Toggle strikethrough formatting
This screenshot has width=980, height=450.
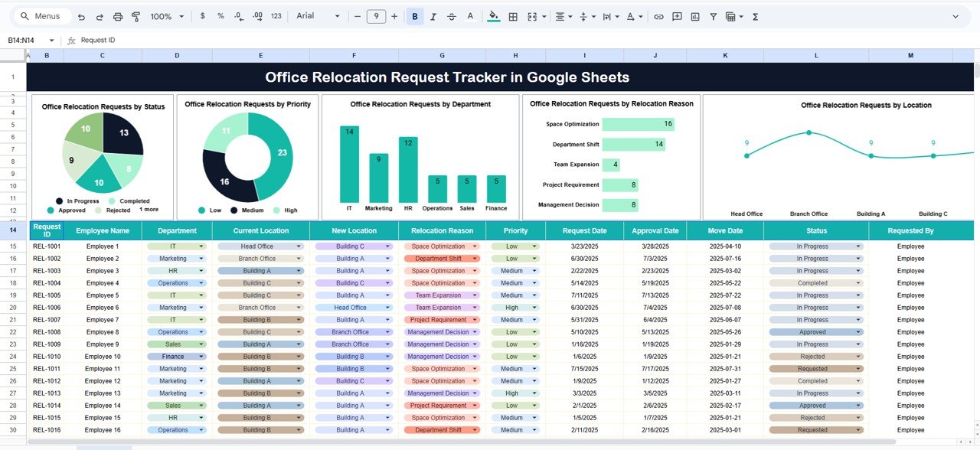coord(452,15)
